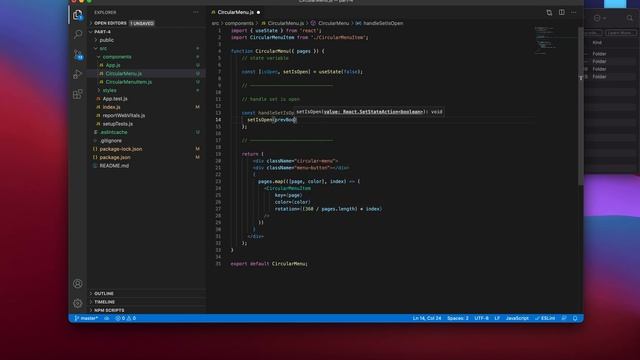Open changes compare icon in editor toolbar
640x360 pixels.
pos(549,13)
